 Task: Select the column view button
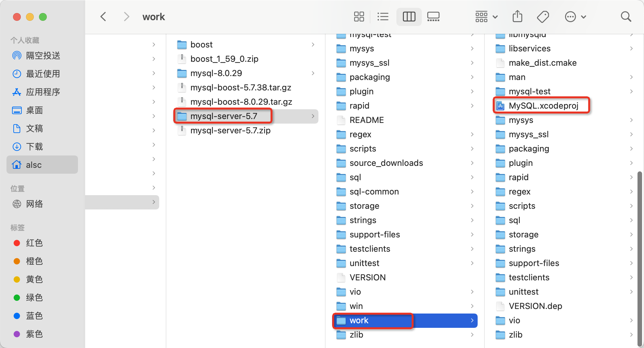click(x=409, y=17)
